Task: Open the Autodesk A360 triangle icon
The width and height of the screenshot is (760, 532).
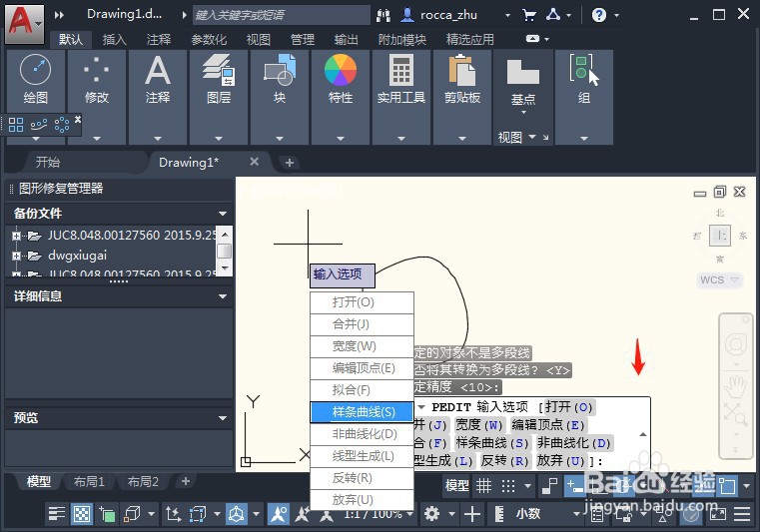Action: (x=553, y=15)
